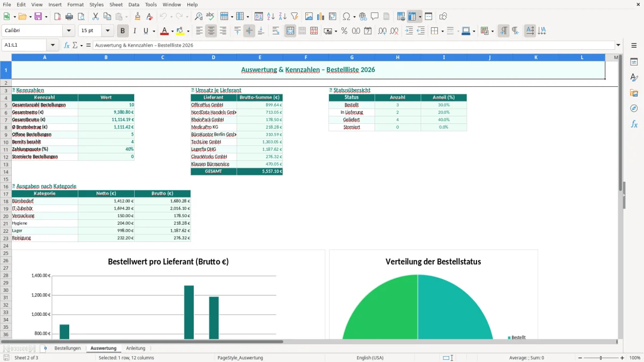Click the English (USA) language status
The image size is (644, 362).
click(x=370, y=358)
